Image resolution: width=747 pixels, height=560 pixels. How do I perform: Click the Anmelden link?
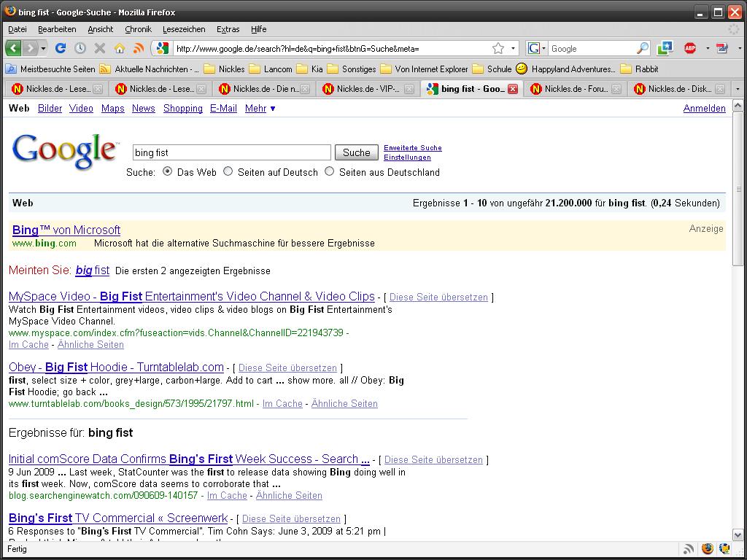(704, 109)
